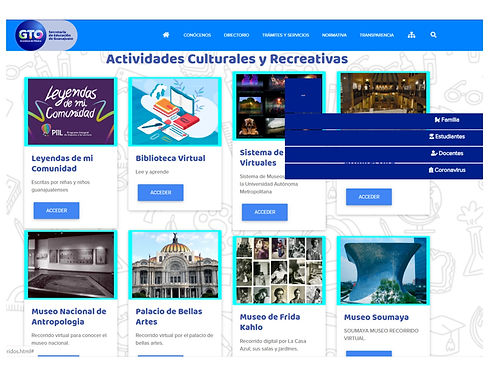Screen dimensions: 490x379
Task: Open Museo Nacional de Antropología thumbnail
Action: (x=71, y=265)
